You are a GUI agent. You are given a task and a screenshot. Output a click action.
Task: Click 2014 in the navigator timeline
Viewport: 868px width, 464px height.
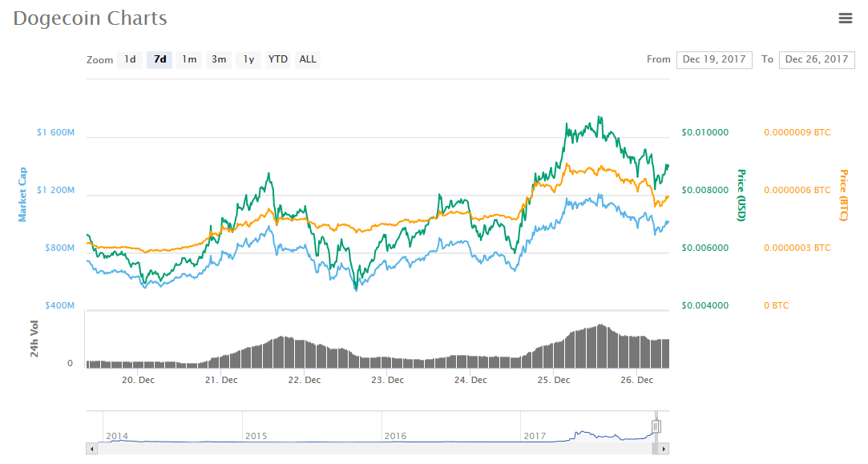pyautogui.click(x=117, y=436)
